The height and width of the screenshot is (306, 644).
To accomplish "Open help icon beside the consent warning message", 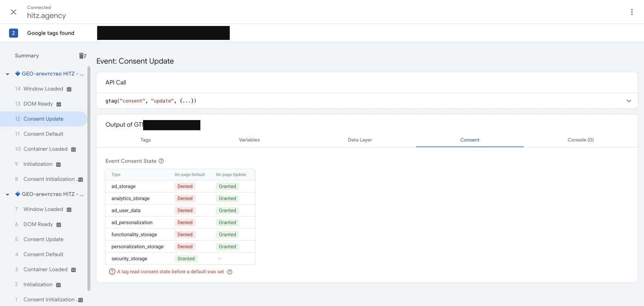I will pyautogui.click(x=230, y=272).
